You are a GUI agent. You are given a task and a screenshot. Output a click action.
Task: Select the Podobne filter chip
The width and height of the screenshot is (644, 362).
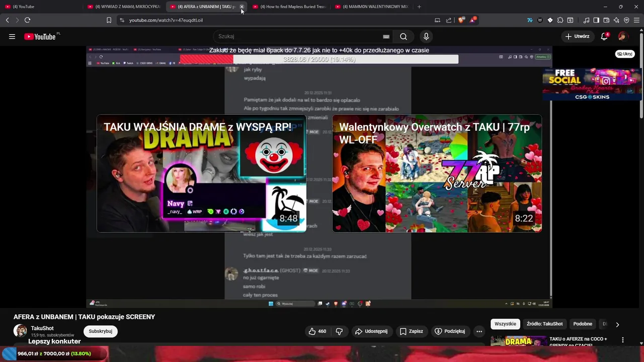(583, 324)
